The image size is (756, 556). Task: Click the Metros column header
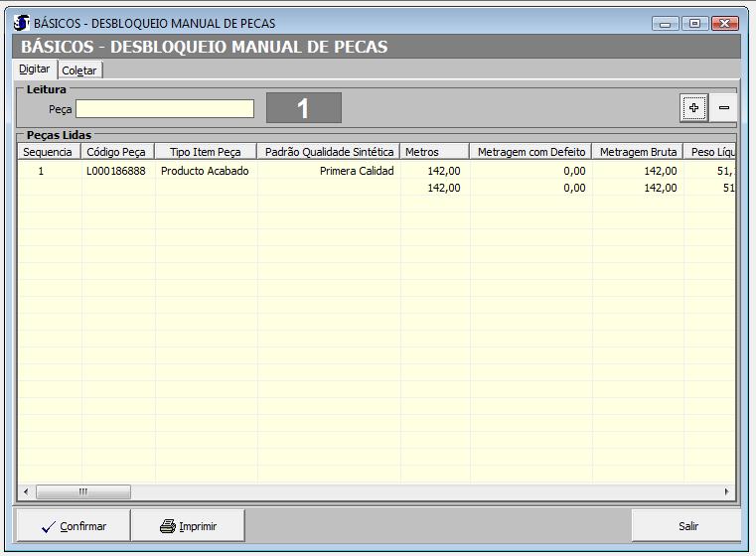tap(433, 152)
